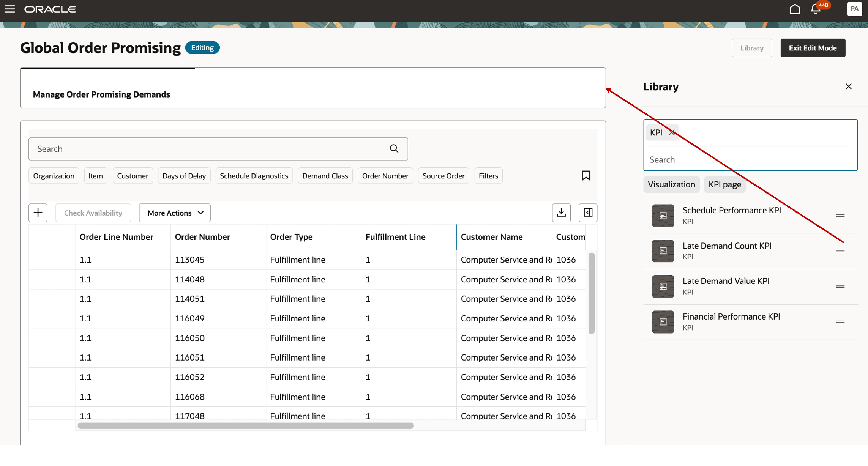
Task: Select order number 116049 cell
Action: 218,318
